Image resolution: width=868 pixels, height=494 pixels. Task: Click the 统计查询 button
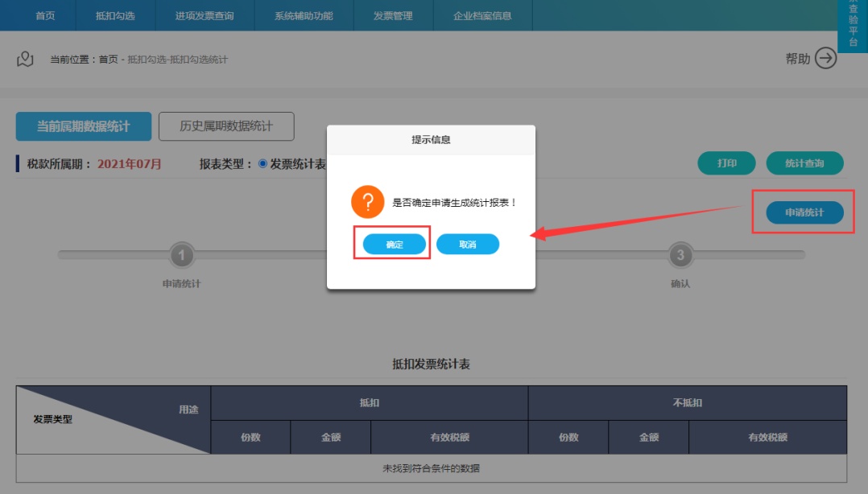804,163
